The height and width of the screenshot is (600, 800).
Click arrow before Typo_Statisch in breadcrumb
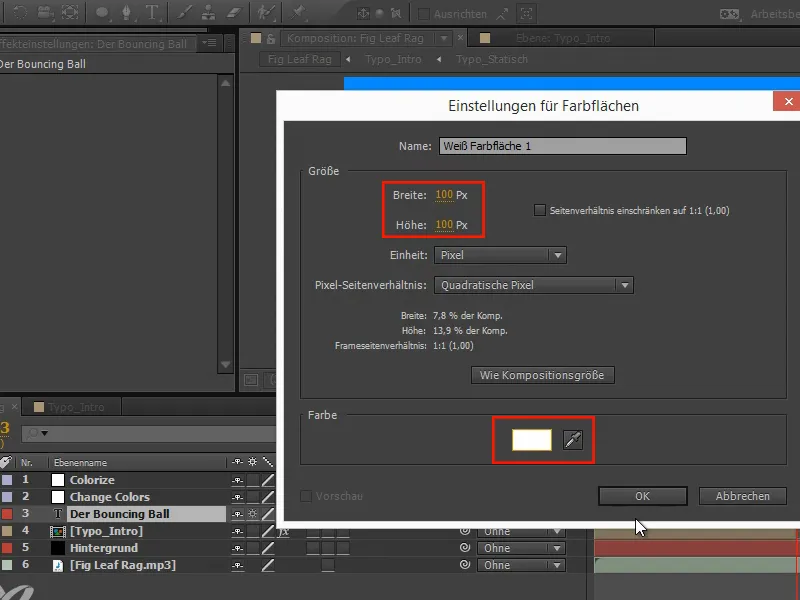(439, 59)
